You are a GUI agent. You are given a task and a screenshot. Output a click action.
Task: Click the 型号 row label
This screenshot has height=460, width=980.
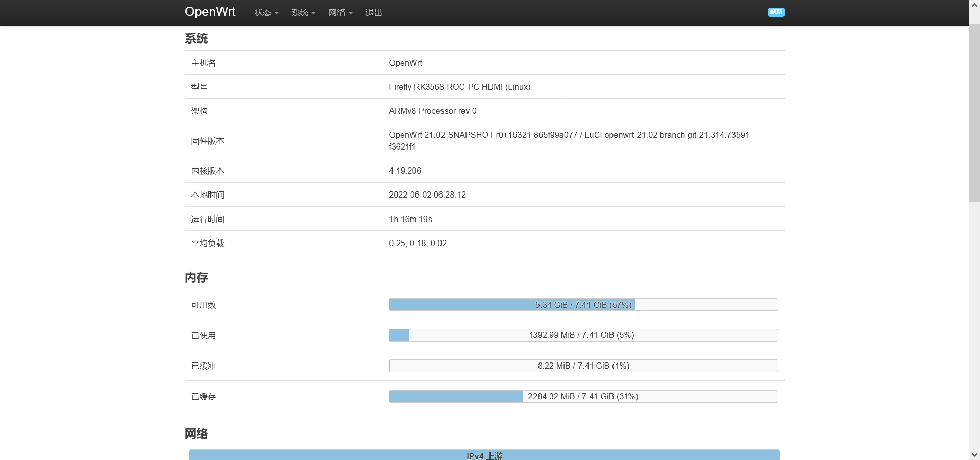199,87
